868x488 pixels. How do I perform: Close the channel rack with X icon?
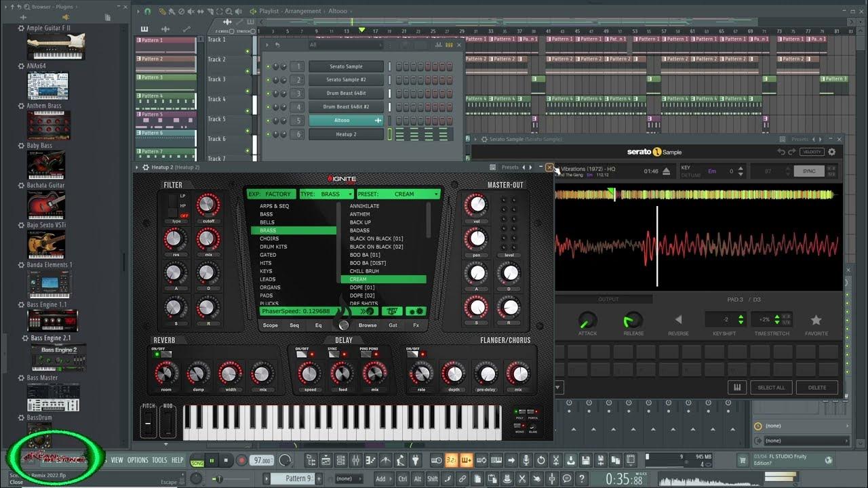pyautogui.click(x=459, y=45)
